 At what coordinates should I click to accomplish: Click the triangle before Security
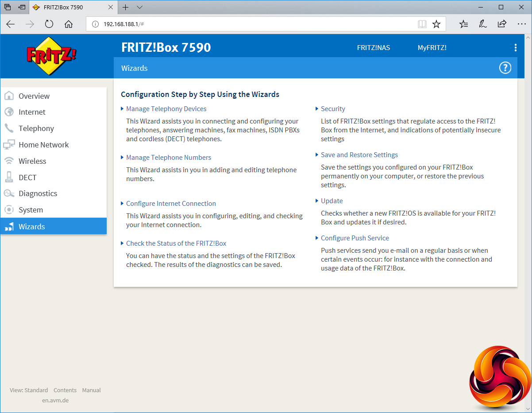click(x=317, y=108)
